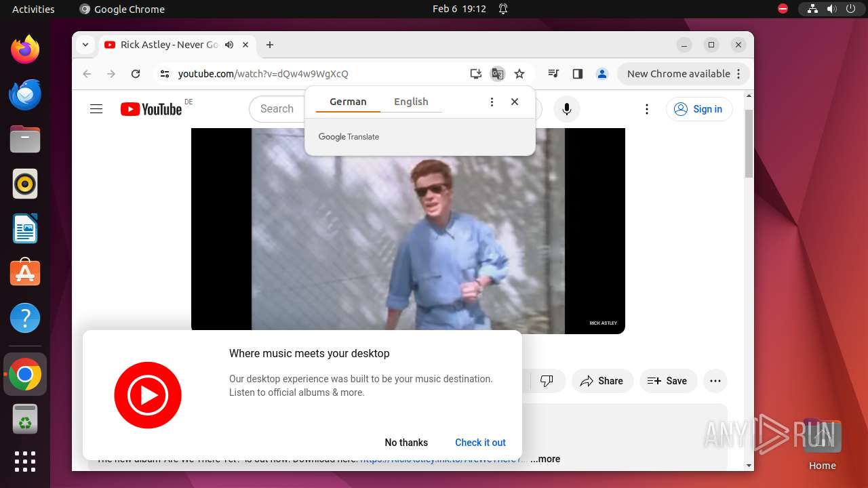The image size is (868, 488).
Task: Click the dislike thumbs-down icon
Action: [x=547, y=381]
